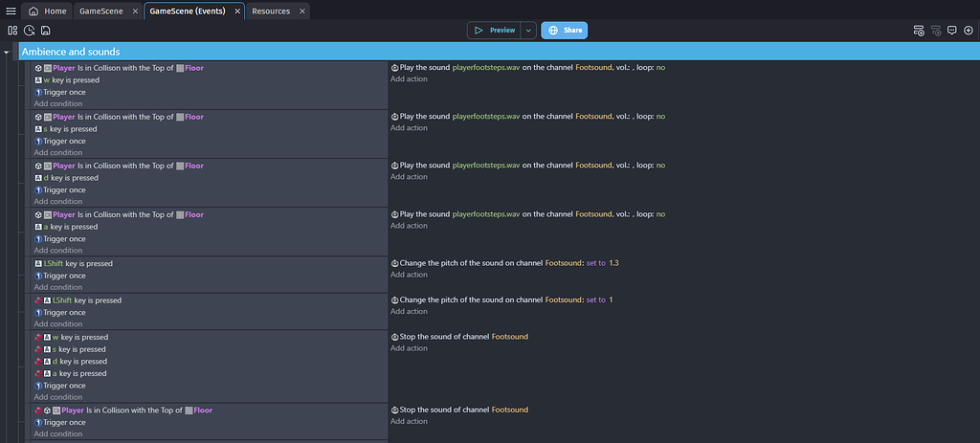Add a comment with the speech bubble icon
Screen dimensions: 980x443
coord(952,30)
